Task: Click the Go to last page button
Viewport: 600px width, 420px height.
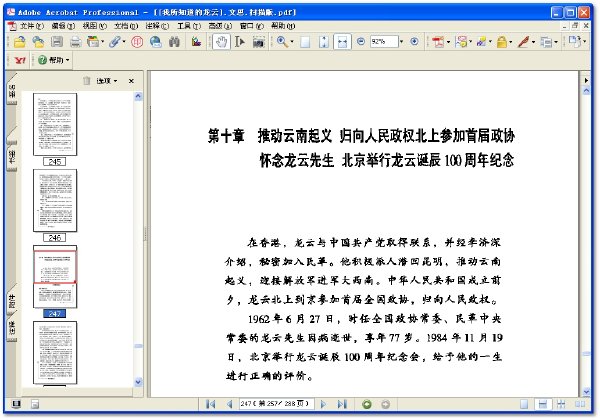Action: coord(342,404)
